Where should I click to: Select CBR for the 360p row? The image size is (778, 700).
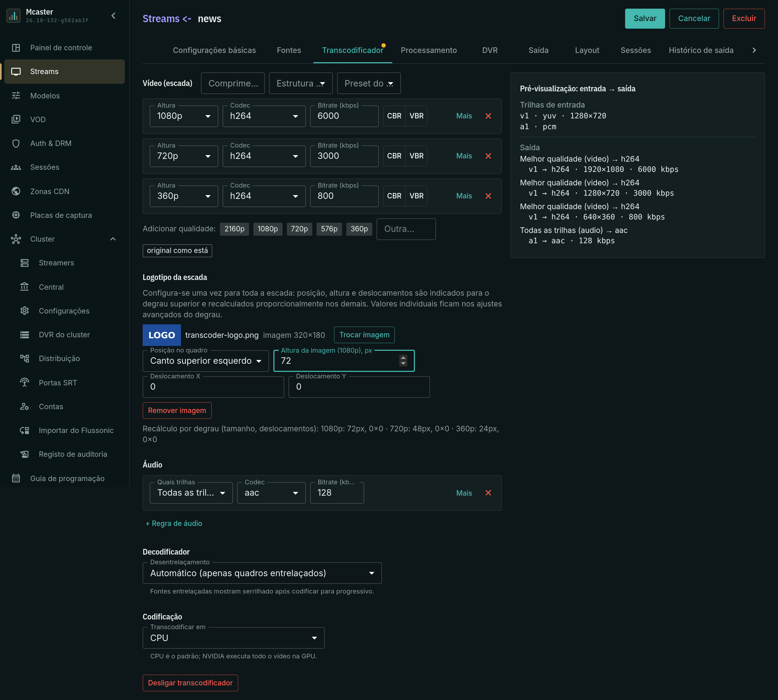[x=394, y=196]
